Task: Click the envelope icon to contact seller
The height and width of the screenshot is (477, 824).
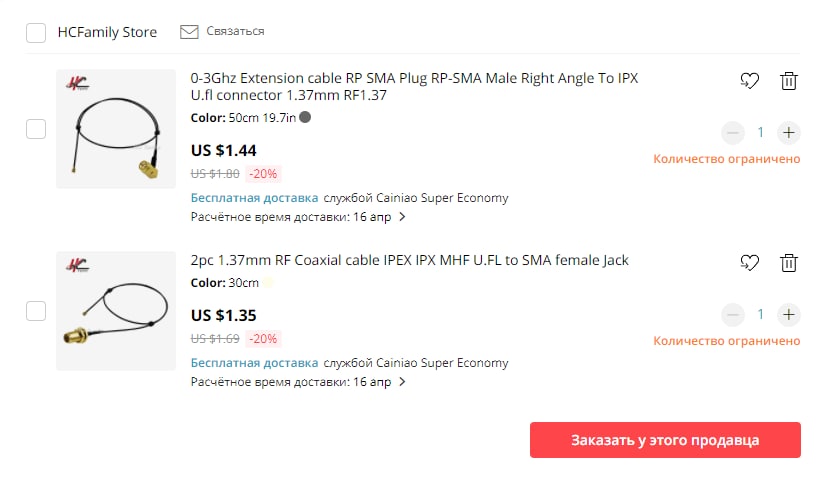Action: tap(189, 32)
